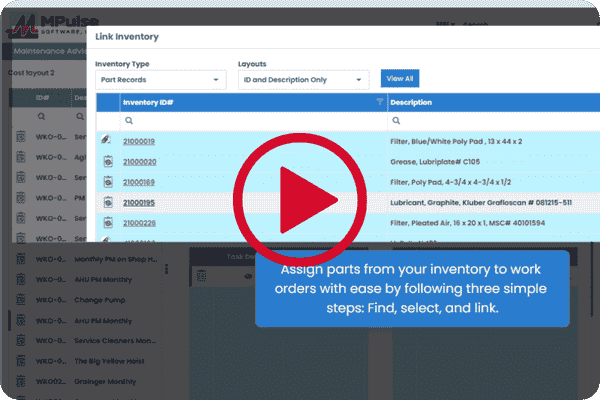The width and height of the screenshot is (600, 400).
Task: Open inventory link 21000020
Action: click(x=139, y=162)
